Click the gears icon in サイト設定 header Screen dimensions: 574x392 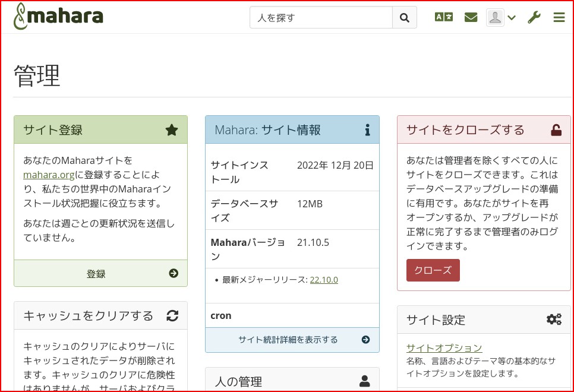554,319
